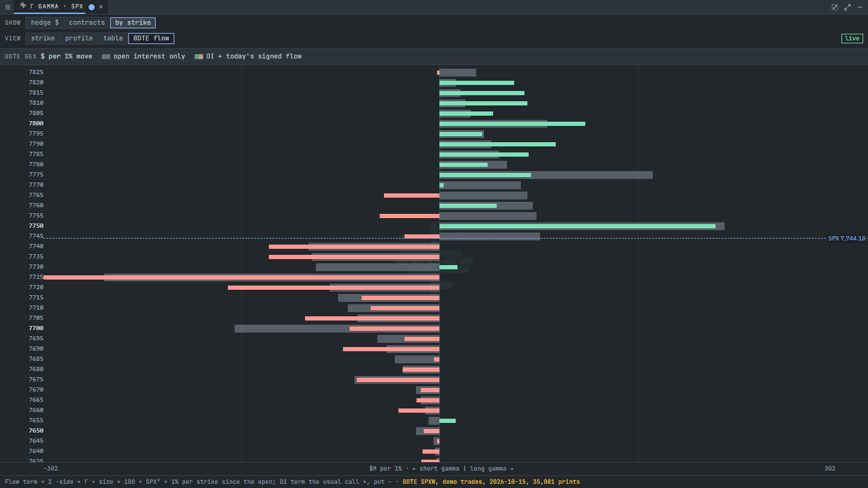Click the dotted-square pop-out icon

[835, 7]
